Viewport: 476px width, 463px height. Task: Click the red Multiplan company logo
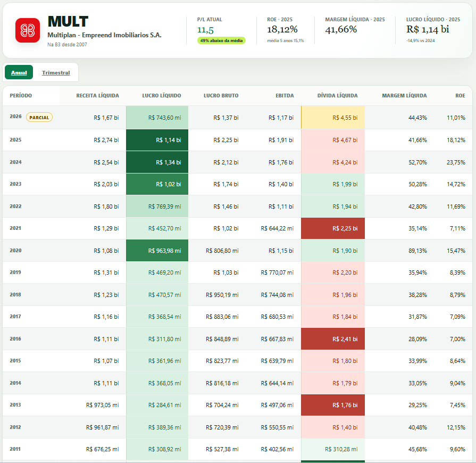point(28,30)
